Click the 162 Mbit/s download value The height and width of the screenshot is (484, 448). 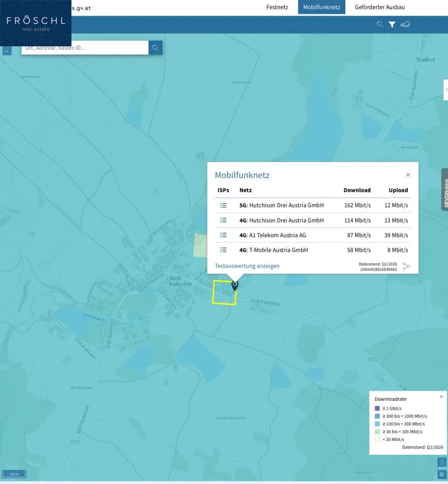[358, 205]
